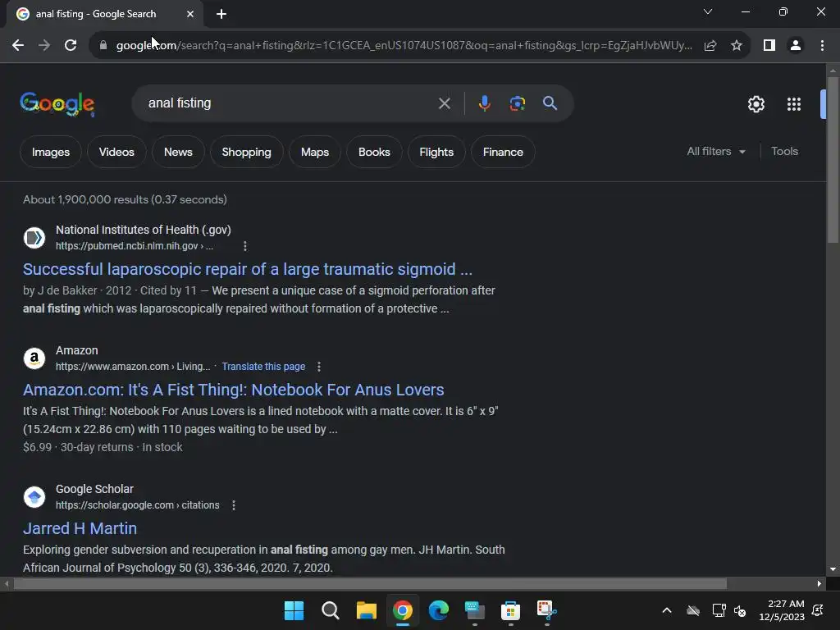Screen dimensions: 840x630
Task: Clear the search box with the X
Action: pos(444,103)
